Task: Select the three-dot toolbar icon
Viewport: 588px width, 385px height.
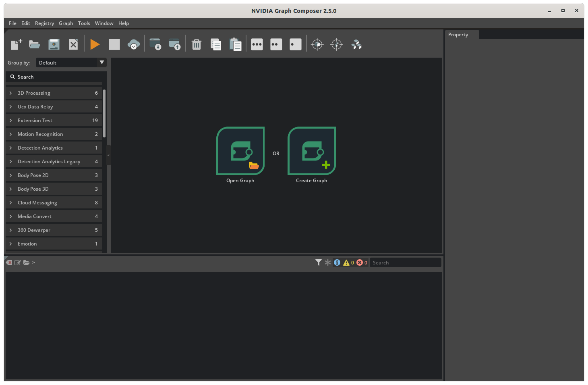Action: tap(257, 44)
